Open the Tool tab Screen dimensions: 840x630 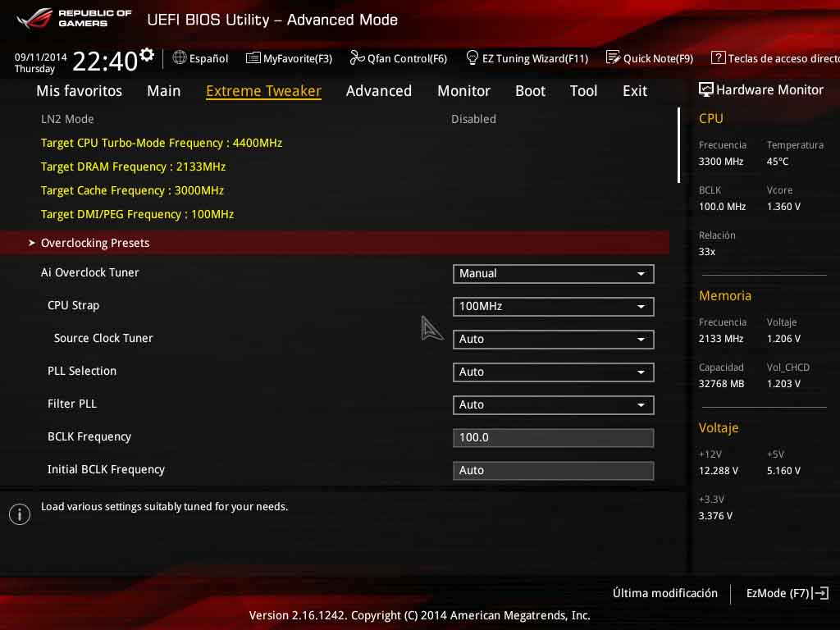583,91
